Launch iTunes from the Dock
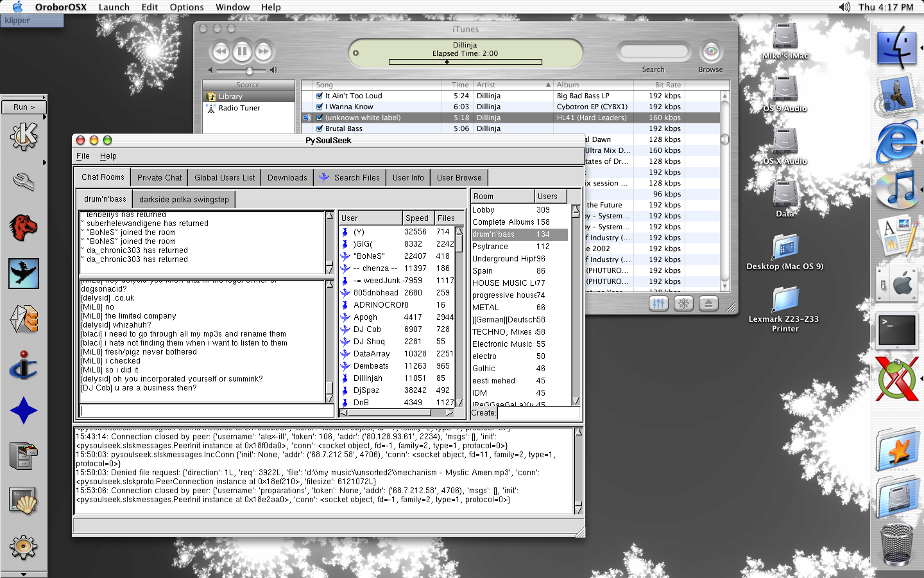The image size is (924, 578). (x=896, y=189)
